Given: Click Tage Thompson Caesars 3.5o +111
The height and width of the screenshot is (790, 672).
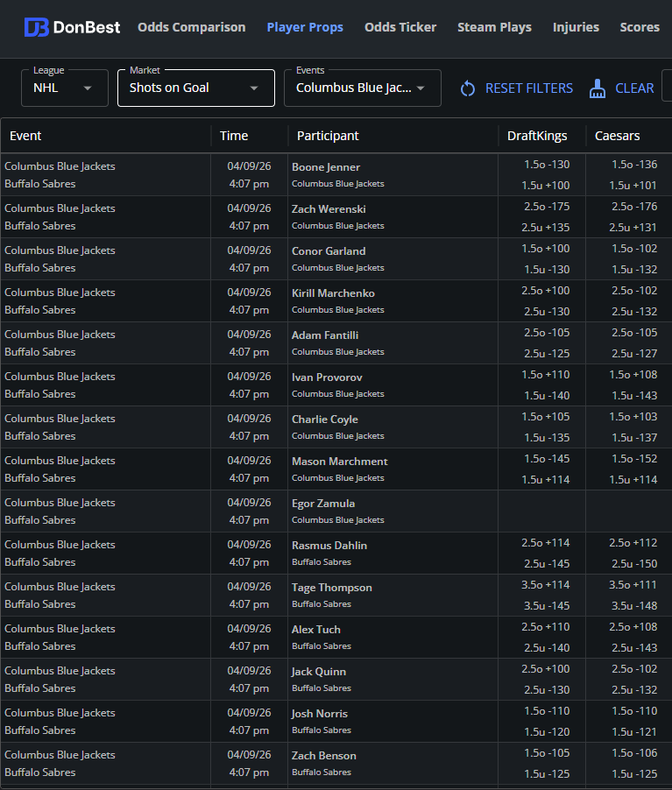Looking at the screenshot, I should point(633,585).
